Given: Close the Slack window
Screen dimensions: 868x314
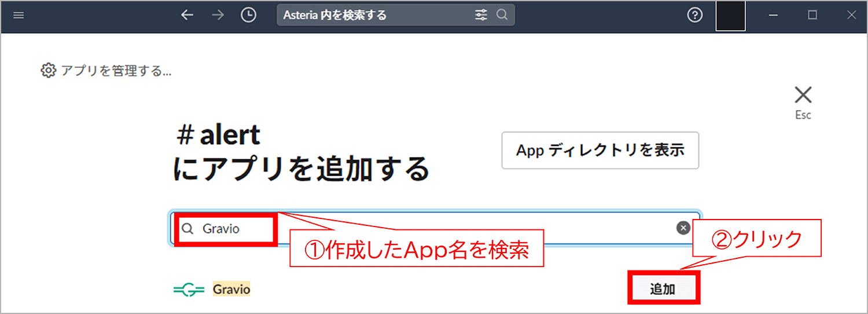Looking at the screenshot, I should pos(851,16).
